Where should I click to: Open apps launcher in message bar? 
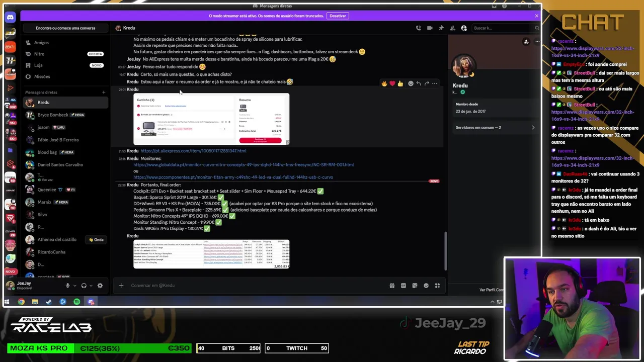click(437, 286)
